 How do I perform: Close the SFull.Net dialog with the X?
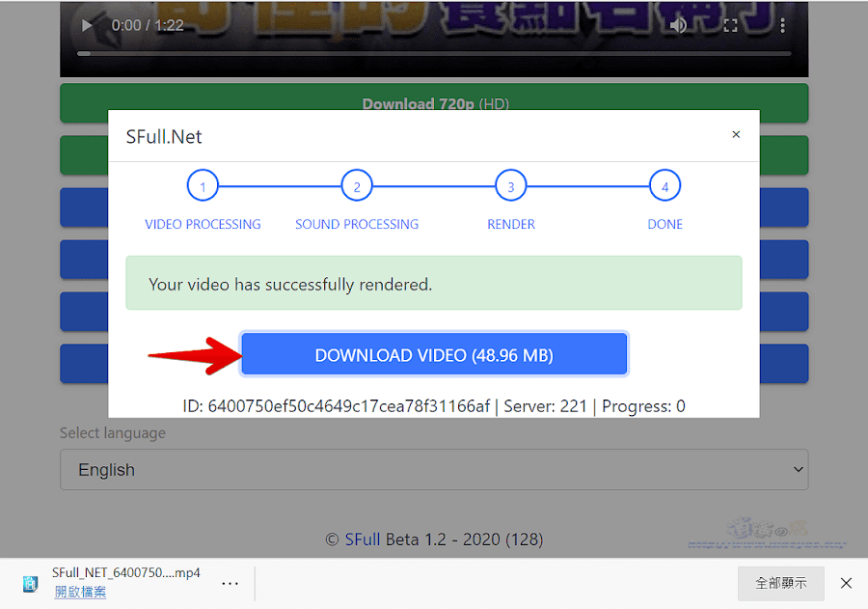(x=736, y=134)
